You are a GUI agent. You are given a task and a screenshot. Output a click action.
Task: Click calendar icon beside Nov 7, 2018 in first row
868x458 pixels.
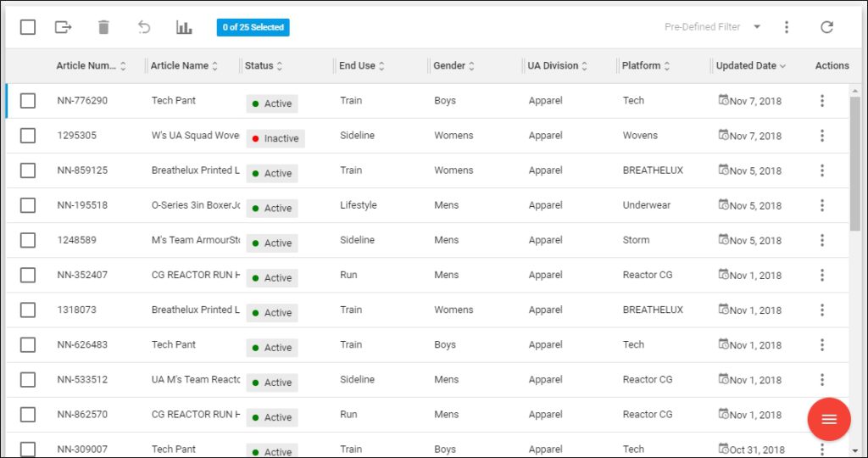coord(724,100)
